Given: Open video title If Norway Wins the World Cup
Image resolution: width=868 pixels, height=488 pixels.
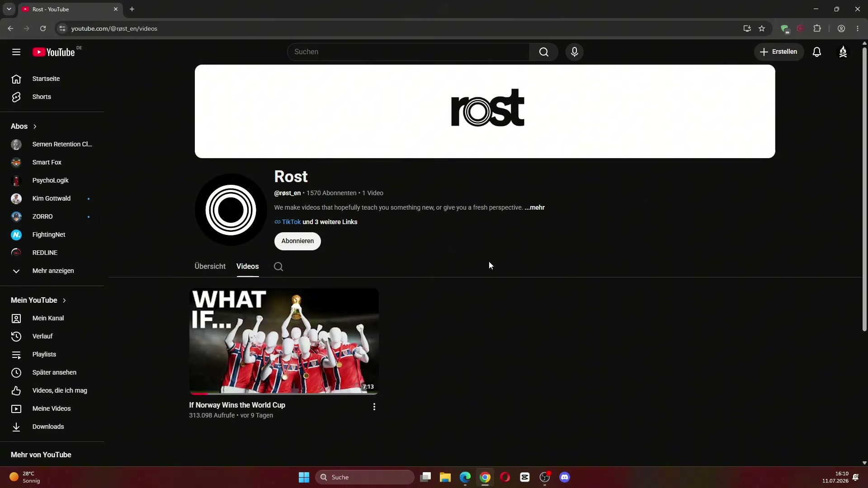Looking at the screenshot, I should coord(237,405).
